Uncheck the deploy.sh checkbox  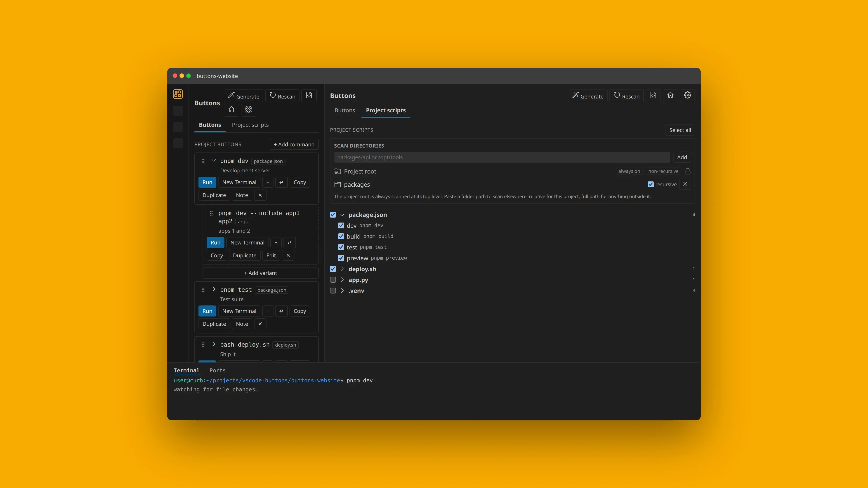point(333,269)
